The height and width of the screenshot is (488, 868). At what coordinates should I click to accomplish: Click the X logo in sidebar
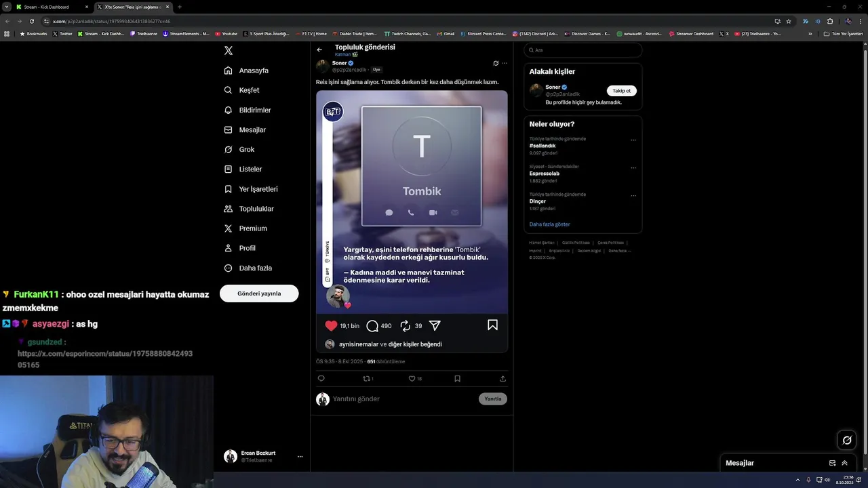coord(229,51)
